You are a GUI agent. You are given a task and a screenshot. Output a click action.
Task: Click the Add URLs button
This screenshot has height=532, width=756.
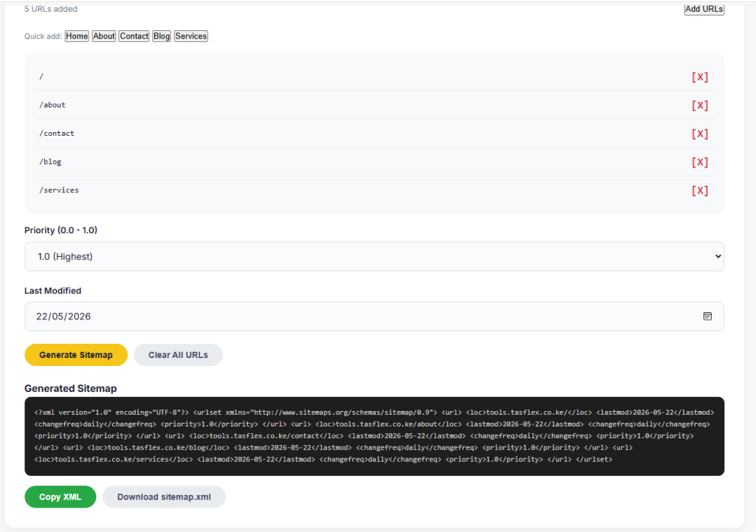[x=704, y=9]
